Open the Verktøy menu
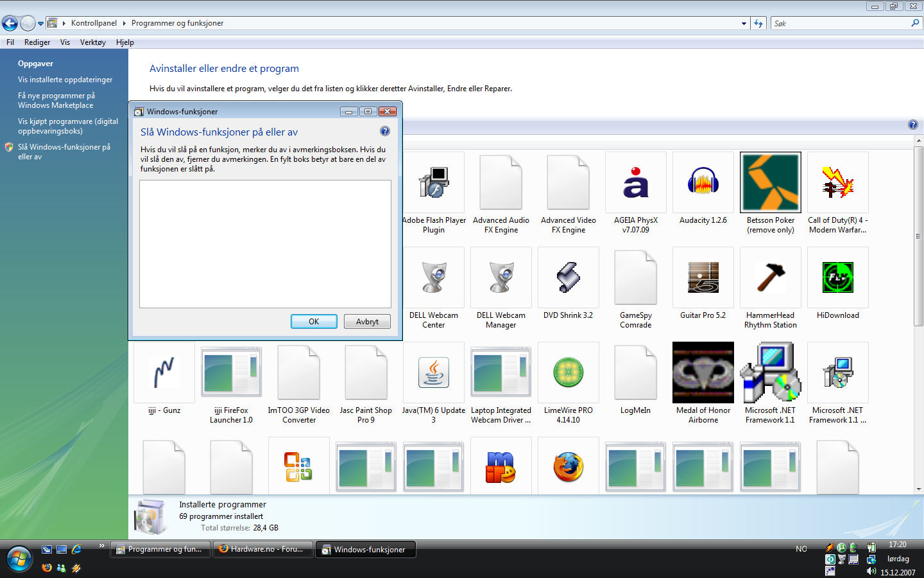 pos(93,42)
